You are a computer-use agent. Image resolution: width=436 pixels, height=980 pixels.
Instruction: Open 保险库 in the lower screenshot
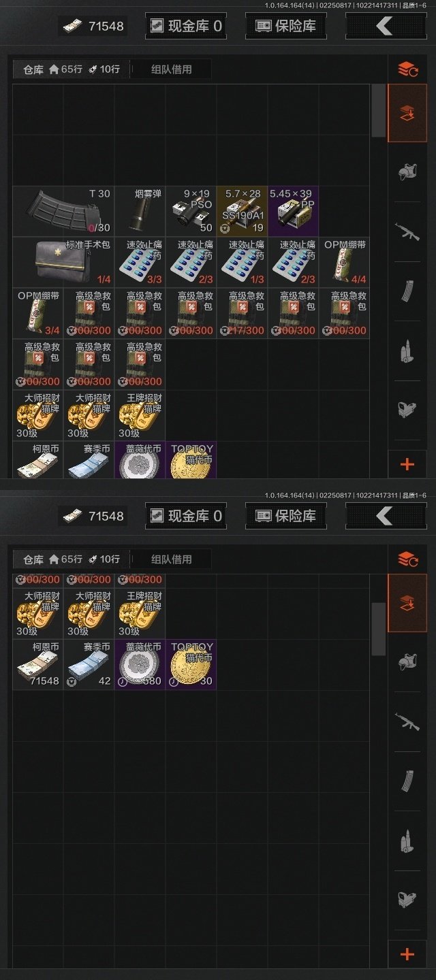point(285,516)
